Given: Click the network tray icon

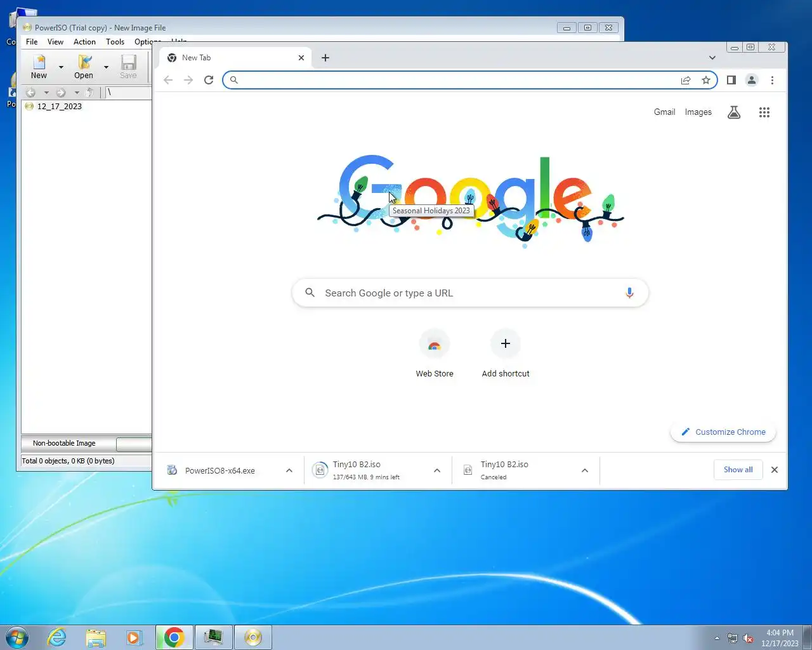Looking at the screenshot, I should click(733, 638).
